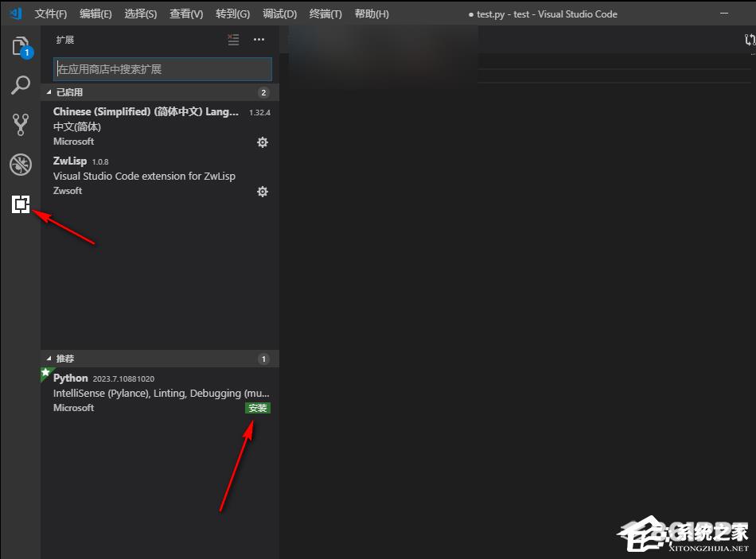Clear extensions search results icon
The width and height of the screenshot is (756, 559).
pos(233,40)
